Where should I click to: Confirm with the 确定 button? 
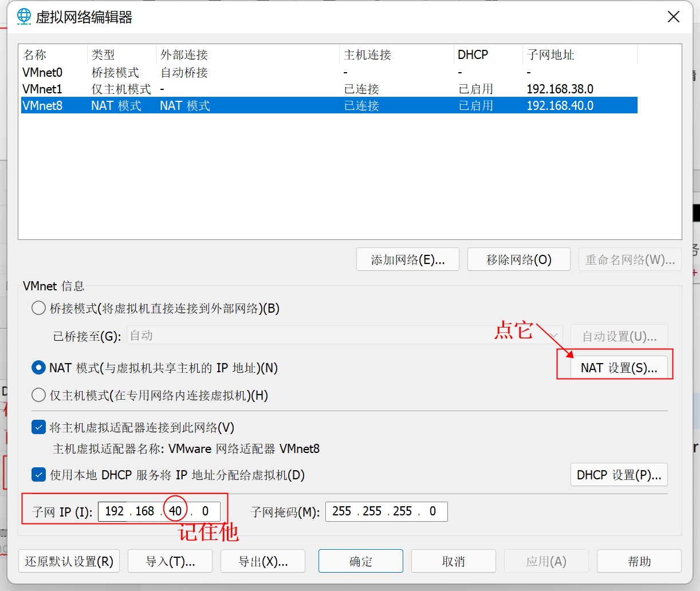pyautogui.click(x=361, y=561)
